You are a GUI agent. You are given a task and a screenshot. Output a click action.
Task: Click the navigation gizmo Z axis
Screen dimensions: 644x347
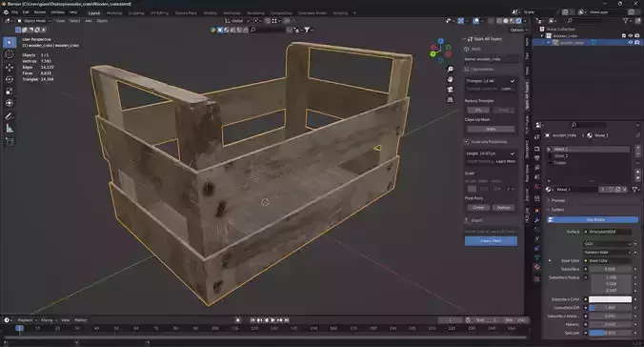pyautogui.click(x=441, y=42)
